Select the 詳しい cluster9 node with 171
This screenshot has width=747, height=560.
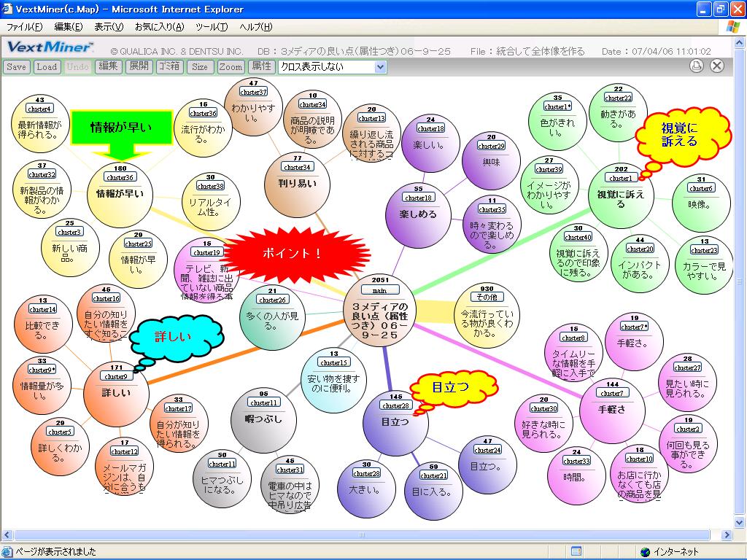pos(116,394)
